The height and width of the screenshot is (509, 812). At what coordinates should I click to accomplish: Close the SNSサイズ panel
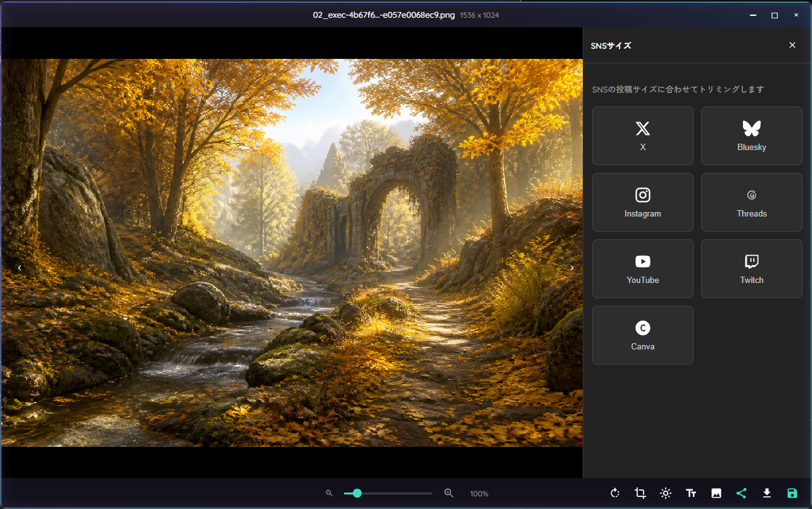(792, 45)
